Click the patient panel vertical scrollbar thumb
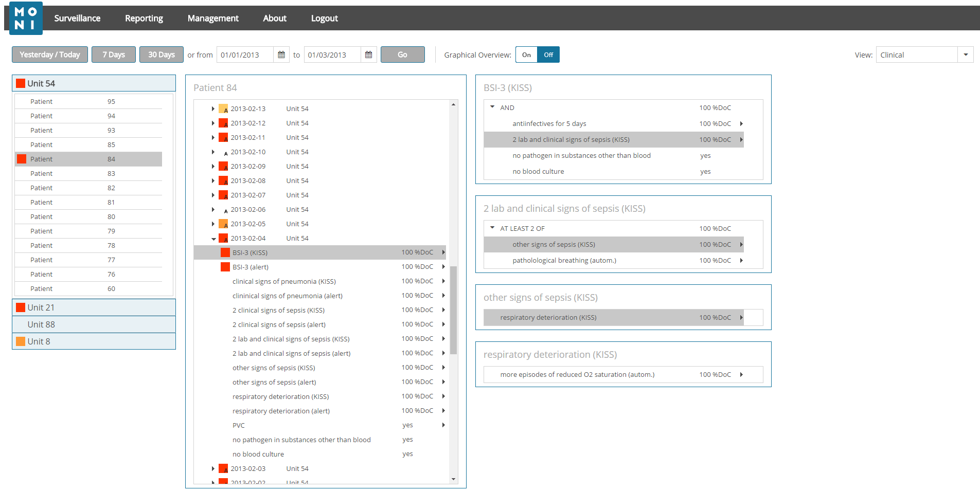Image resolution: width=980 pixels, height=491 pixels. 453,310
